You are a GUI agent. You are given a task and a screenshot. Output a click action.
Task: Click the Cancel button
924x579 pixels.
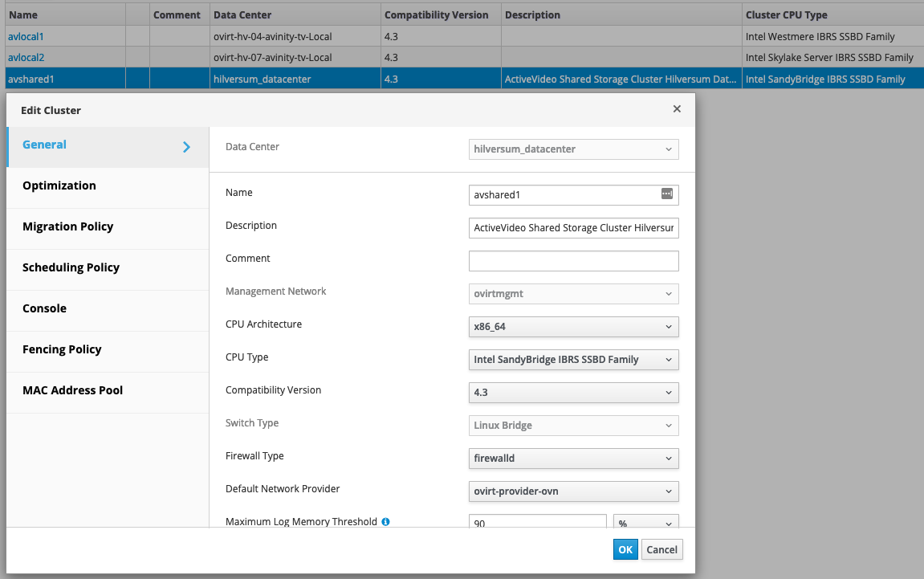[x=662, y=550]
